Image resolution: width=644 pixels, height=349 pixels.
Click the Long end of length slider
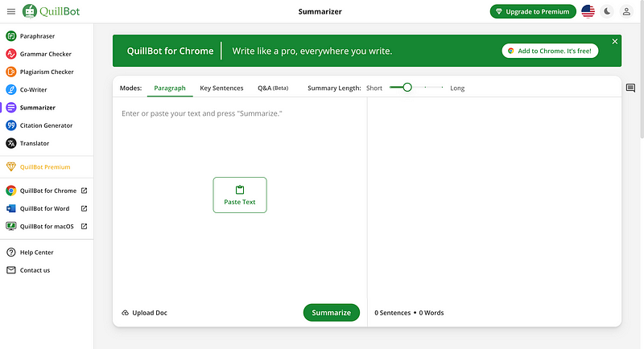click(457, 88)
